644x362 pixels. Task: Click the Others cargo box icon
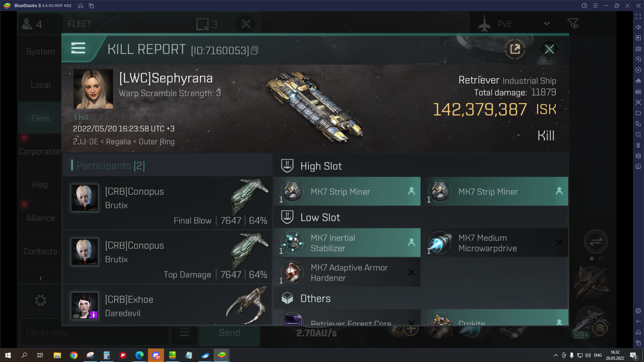click(x=287, y=298)
